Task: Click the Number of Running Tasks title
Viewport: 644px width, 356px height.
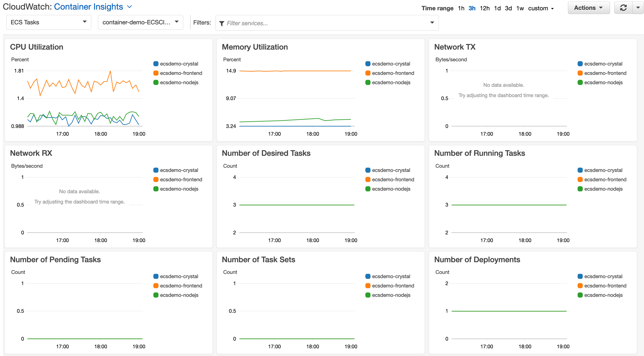Action: tap(479, 153)
